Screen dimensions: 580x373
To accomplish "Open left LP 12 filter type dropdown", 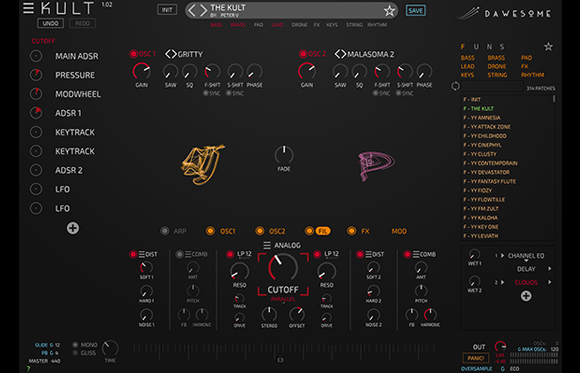I will [x=244, y=255].
